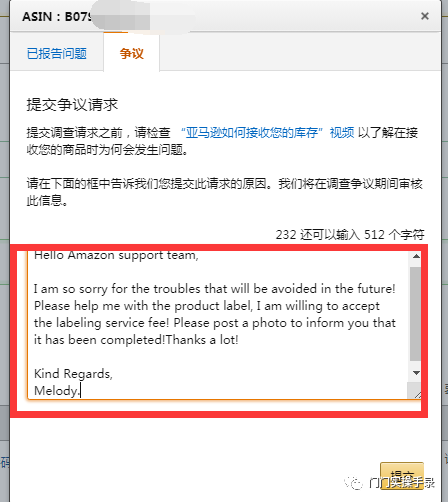Screen dimensions: 448x502
Task: Click the 提交 submit button
Action: click(402, 476)
